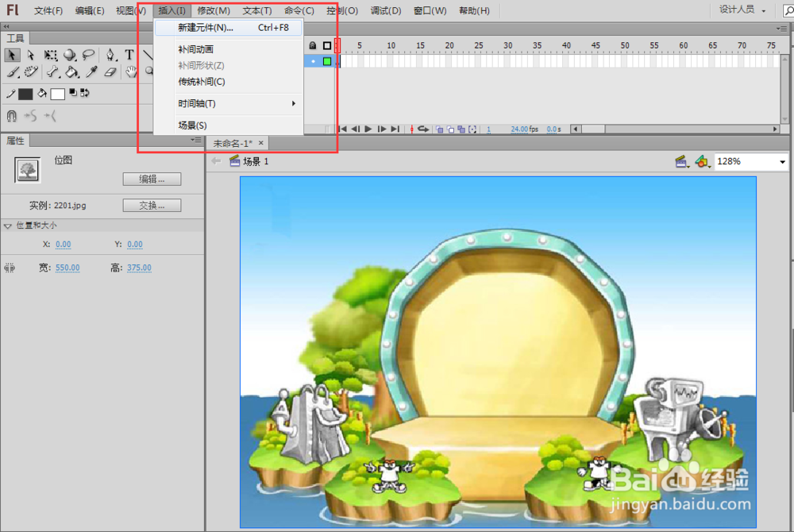This screenshot has width=794, height=532.
Task: Open the black stroke color swatch
Action: (25, 94)
